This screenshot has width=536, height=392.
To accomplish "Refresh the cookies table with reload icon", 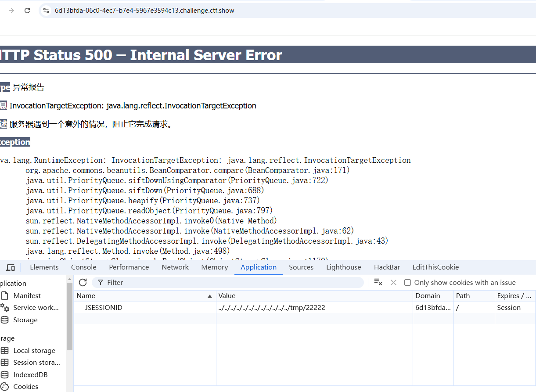I will click(83, 282).
